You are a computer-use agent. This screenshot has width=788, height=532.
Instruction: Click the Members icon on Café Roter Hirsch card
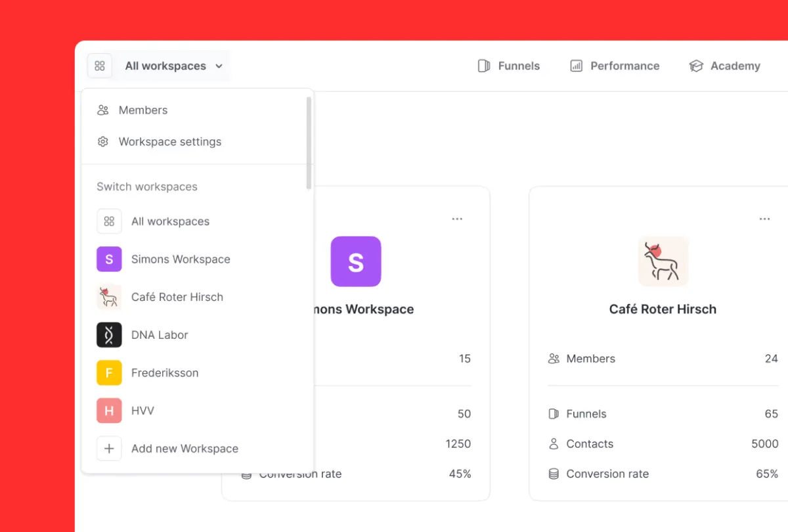[554, 359]
